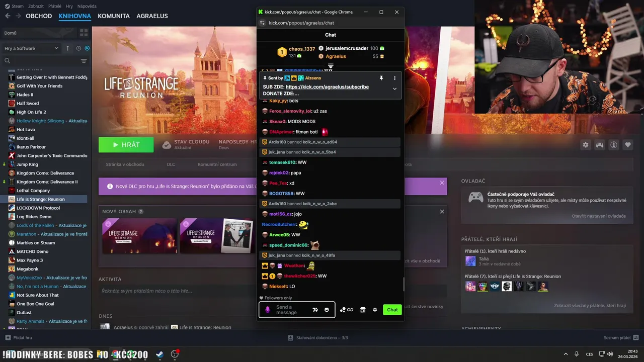Image resolution: width=644 pixels, height=362 pixels.
Task: Open controller settings icon on game page
Action: (600, 145)
